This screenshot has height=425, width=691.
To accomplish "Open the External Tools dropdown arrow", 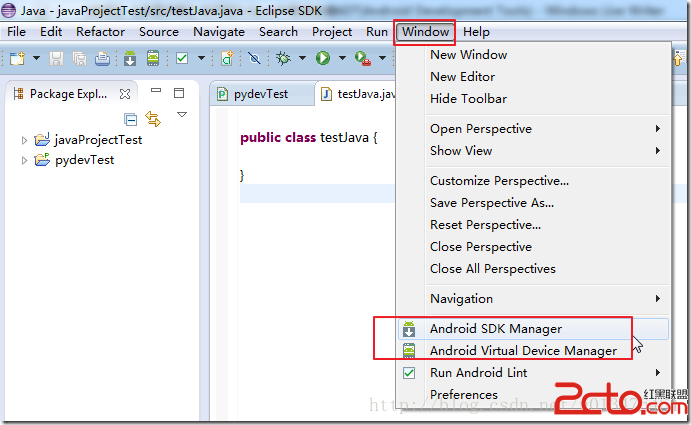I will click(x=383, y=58).
